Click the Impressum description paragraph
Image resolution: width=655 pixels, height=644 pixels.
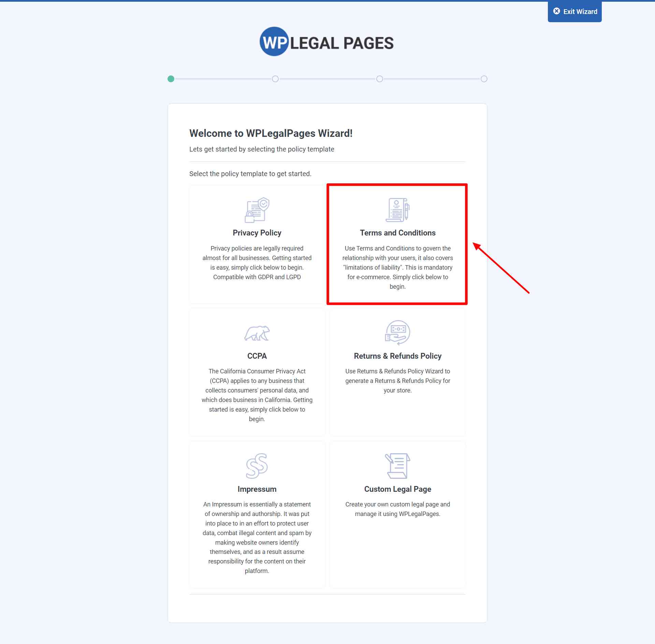click(257, 538)
